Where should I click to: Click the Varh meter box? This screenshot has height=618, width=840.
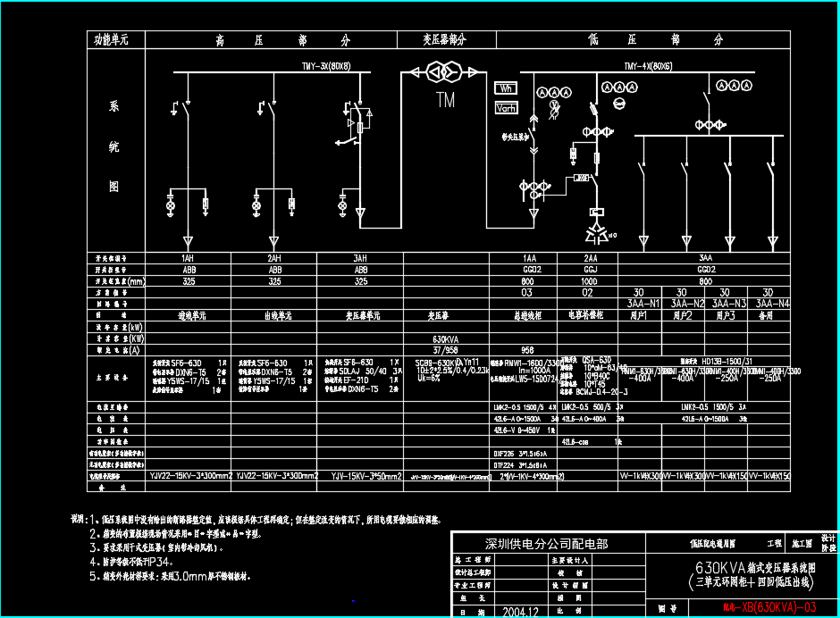[x=506, y=108]
